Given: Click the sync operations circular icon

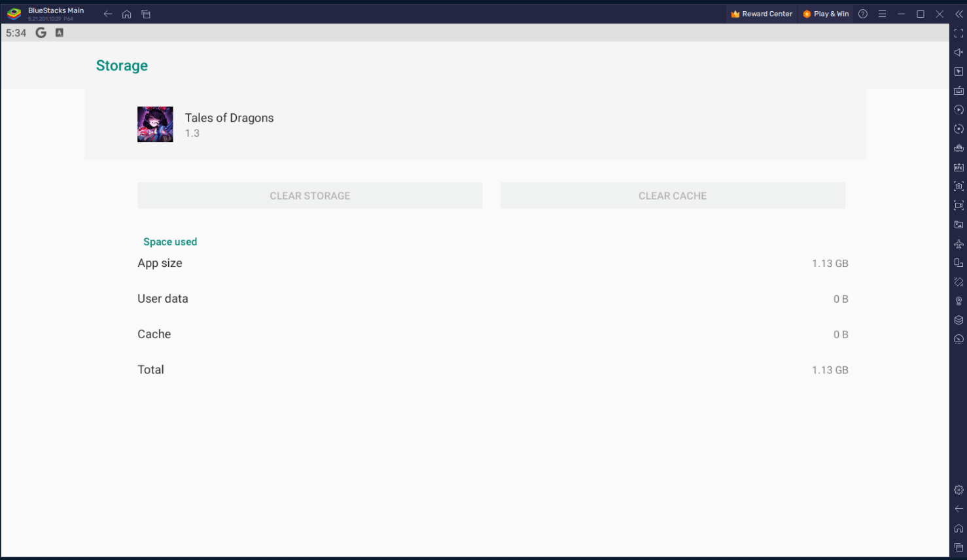Looking at the screenshot, I should 958,129.
